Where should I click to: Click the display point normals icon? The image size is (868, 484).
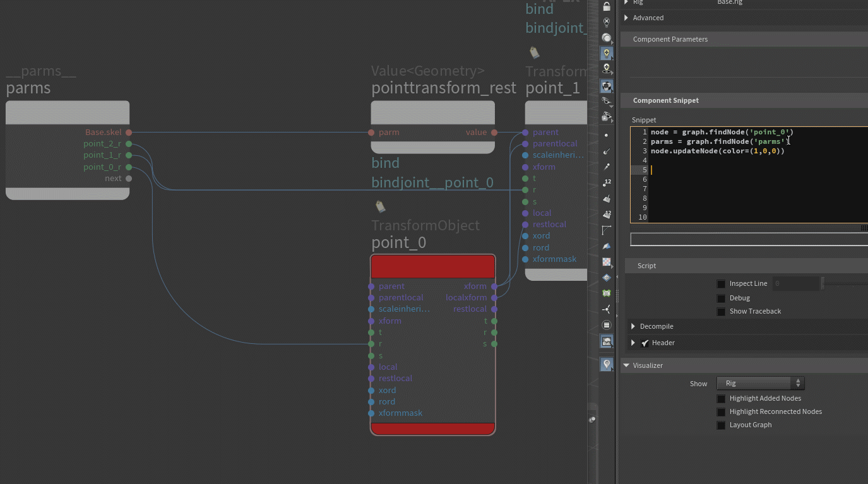tap(607, 151)
